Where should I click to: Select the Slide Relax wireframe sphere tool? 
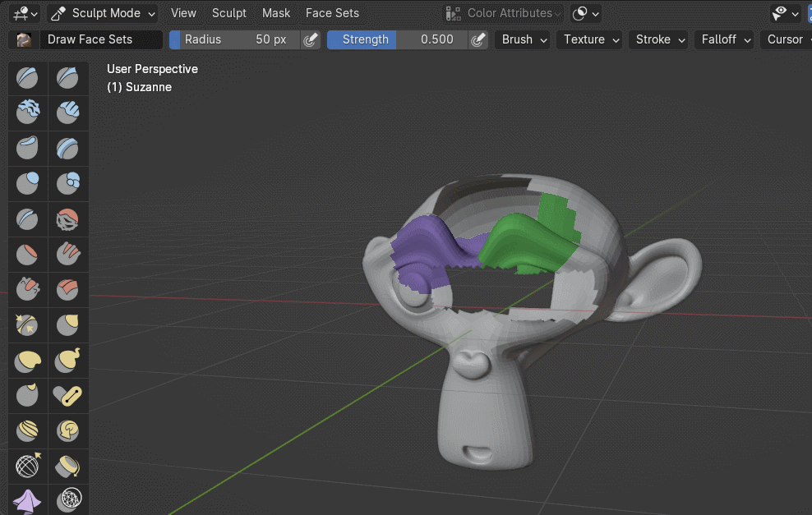[27, 466]
